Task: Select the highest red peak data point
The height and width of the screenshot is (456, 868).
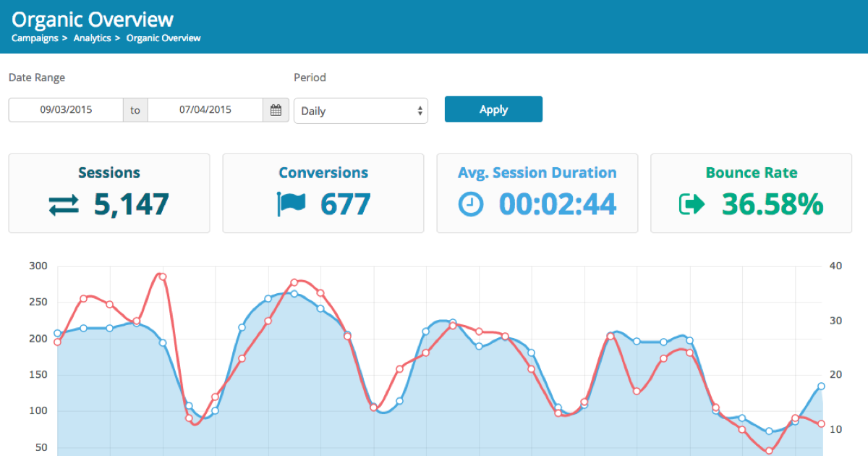Action: (161, 276)
